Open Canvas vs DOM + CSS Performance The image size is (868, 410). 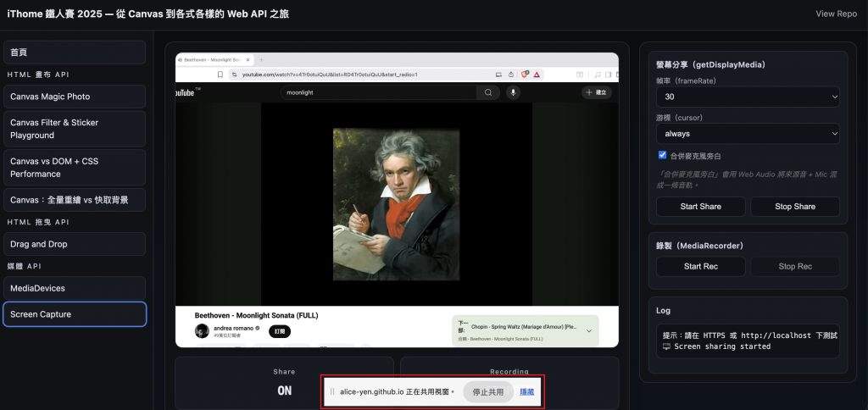tap(75, 168)
